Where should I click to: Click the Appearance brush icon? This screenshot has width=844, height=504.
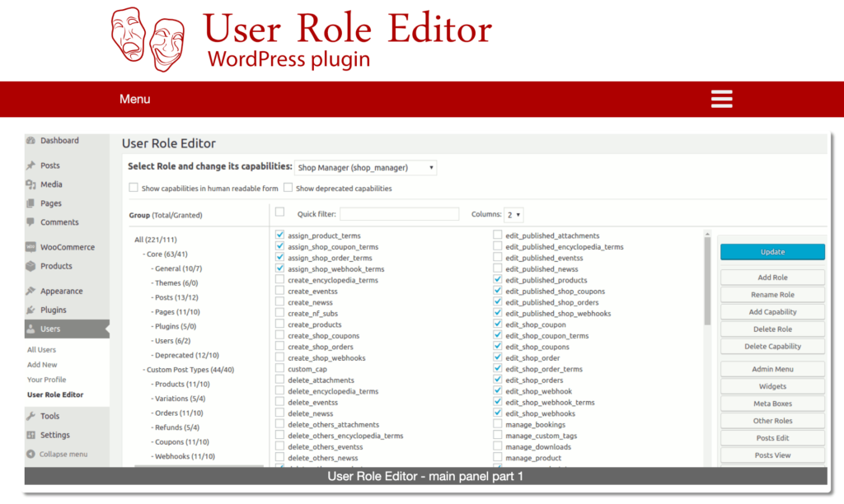coord(30,291)
